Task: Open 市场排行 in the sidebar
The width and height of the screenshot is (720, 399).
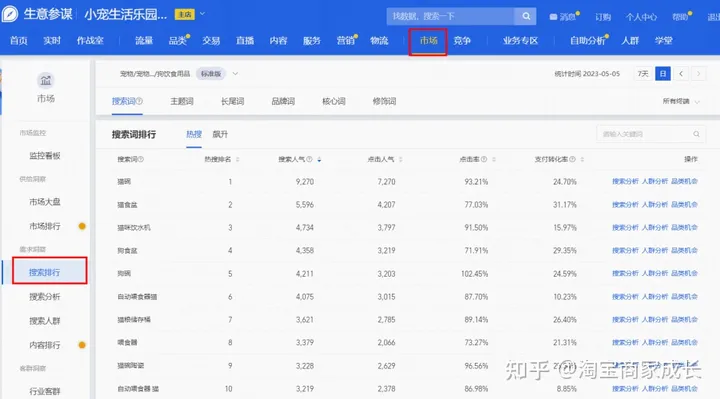Action: (x=45, y=226)
